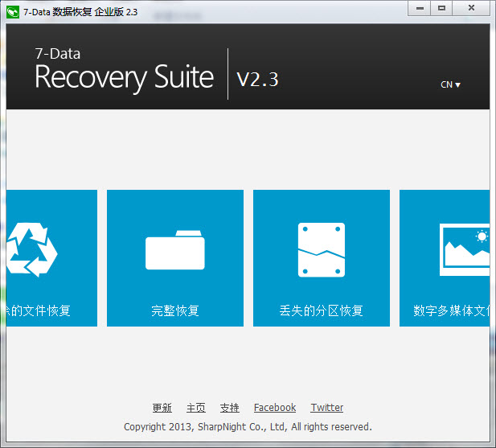Select the 完整恢复 tile label

click(x=175, y=310)
